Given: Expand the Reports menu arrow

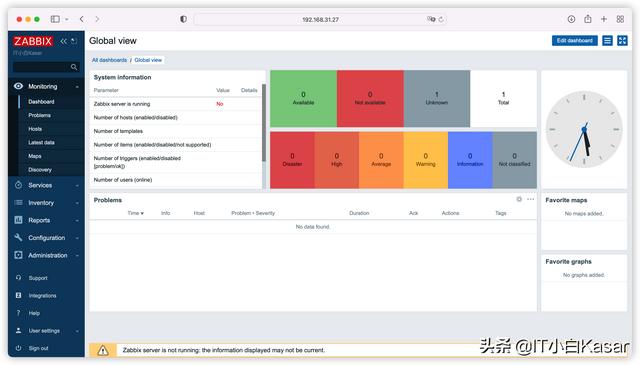Looking at the screenshot, I should pos(77,220).
